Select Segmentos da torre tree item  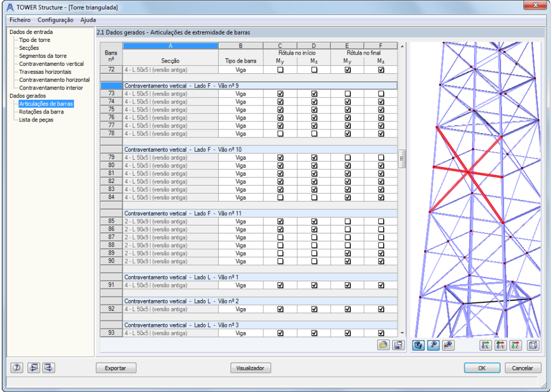pyautogui.click(x=42, y=56)
